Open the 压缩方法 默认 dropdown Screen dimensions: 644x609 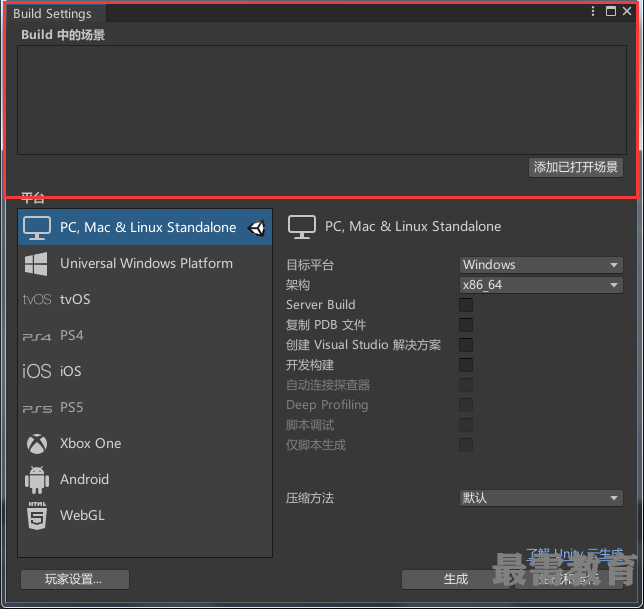point(541,498)
